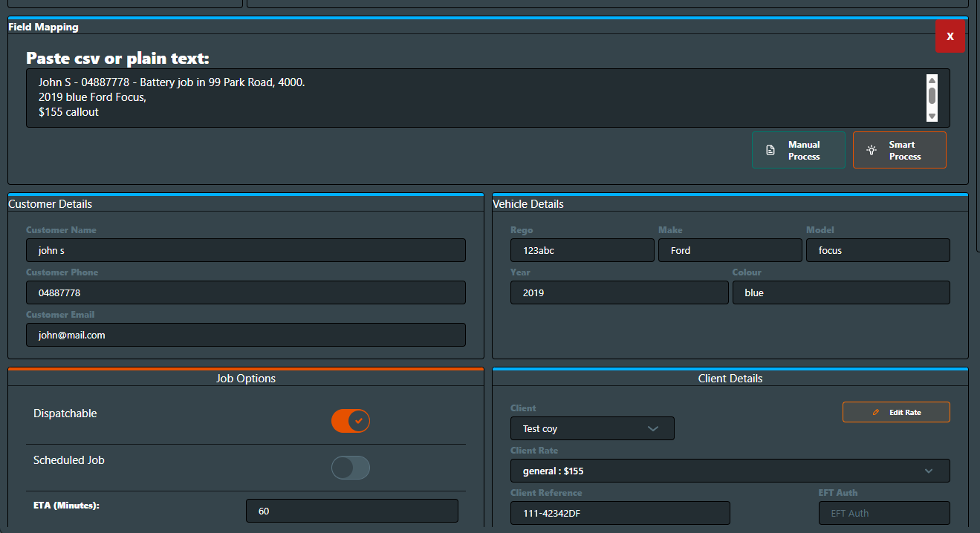Enable the Scheduled Job toggle
This screenshot has height=533, width=980.
coord(350,468)
